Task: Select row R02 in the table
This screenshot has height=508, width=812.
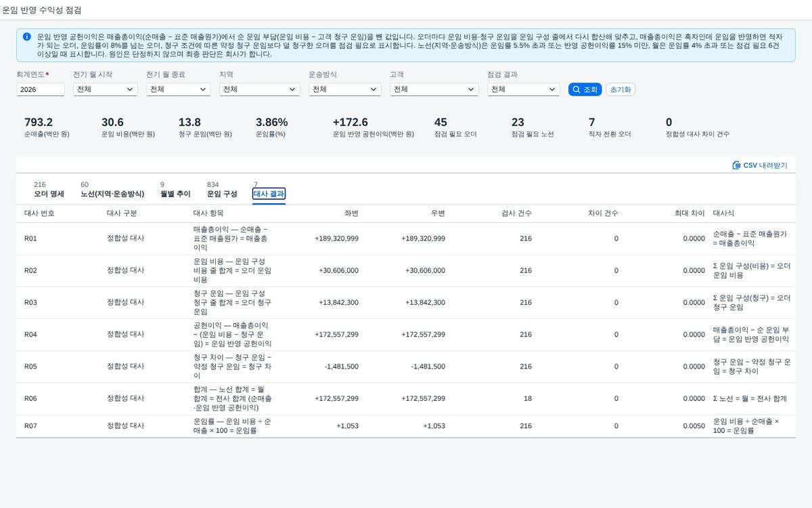Action: coord(406,270)
